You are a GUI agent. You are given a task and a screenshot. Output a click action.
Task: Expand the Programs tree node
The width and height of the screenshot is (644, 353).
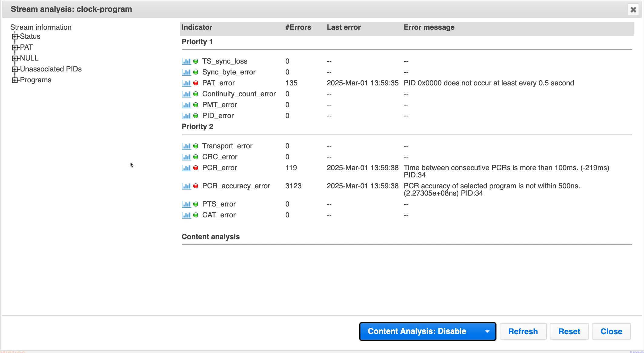pyautogui.click(x=15, y=80)
